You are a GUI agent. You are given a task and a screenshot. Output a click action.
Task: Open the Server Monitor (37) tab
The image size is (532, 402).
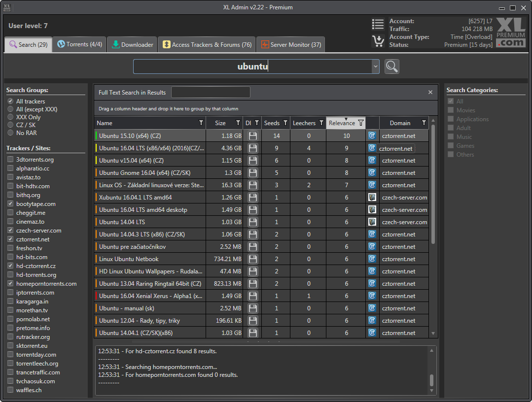tap(291, 44)
